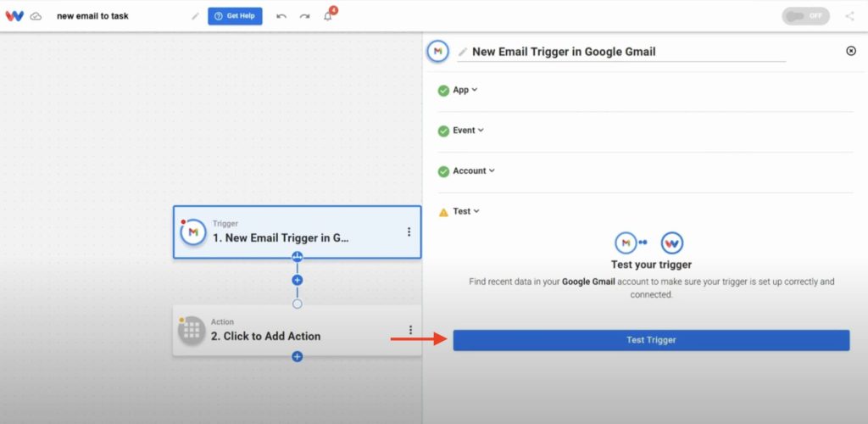This screenshot has height=424, width=868.
Task: Click the Gmail icon on the trigger card
Action: (x=193, y=232)
